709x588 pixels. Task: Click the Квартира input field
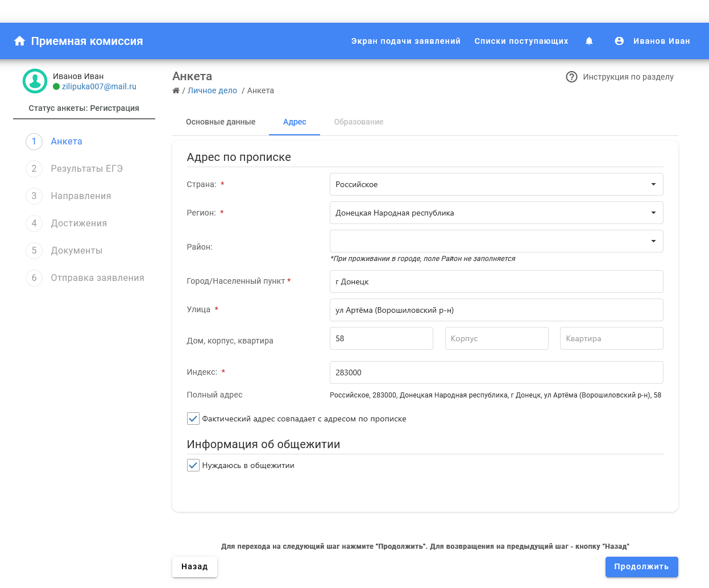coord(612,338)
